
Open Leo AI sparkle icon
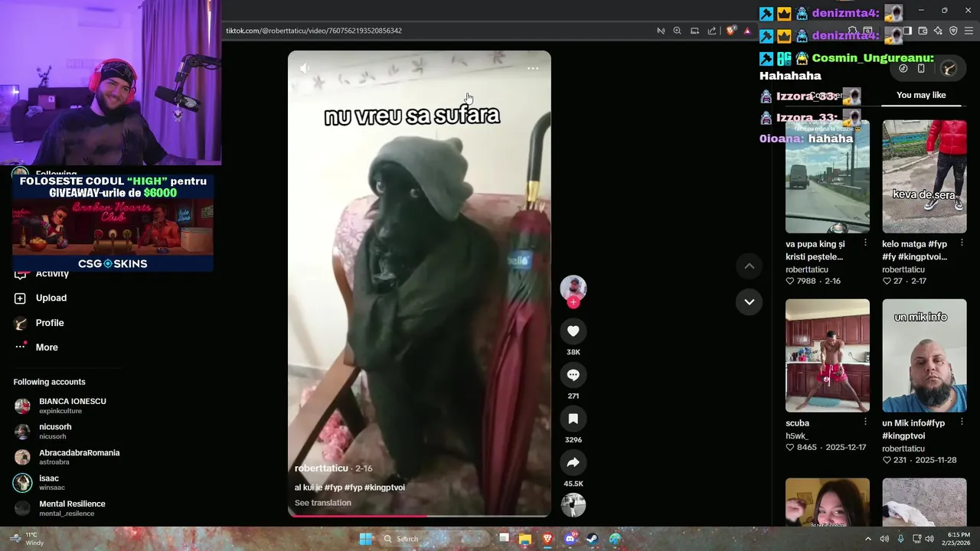click(x=938, y=31)
